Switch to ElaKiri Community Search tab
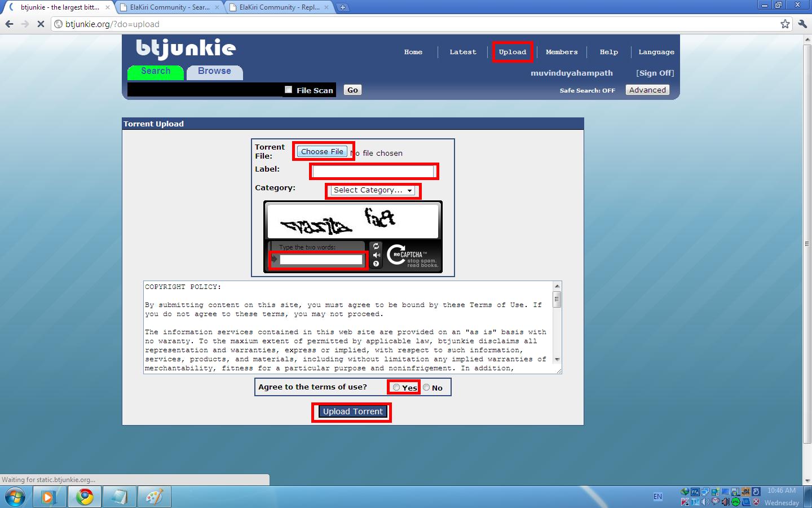Viewport: 812px width, 508px height. pyautogui.click(x=170, y=7)
